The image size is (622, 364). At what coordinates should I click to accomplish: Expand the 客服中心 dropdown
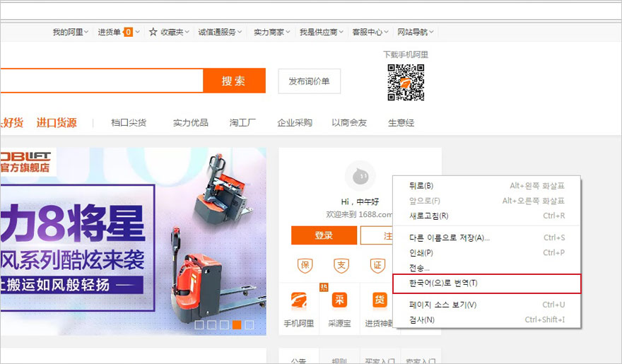pyautogui.click(x=370, y=32)
